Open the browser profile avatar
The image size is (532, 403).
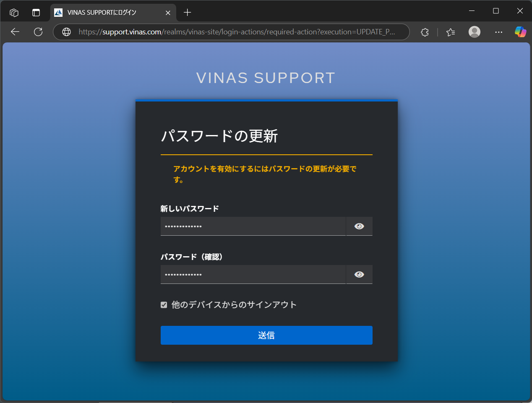pyautogui.click(x=475, y=32)
